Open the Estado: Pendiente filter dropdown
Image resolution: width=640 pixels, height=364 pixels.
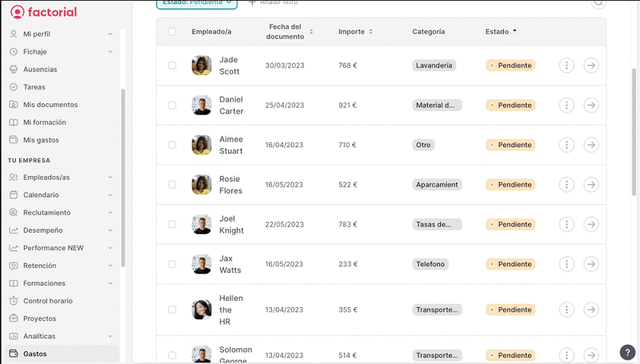[197, 3]
